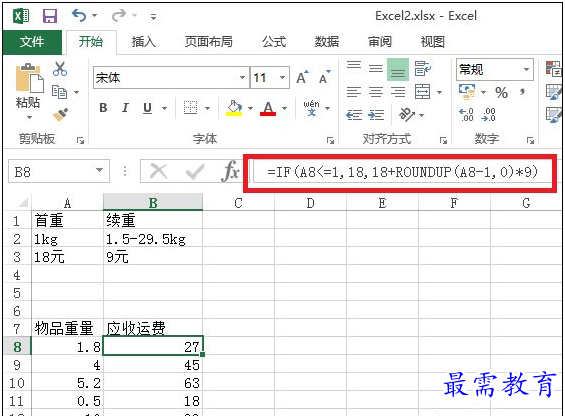Open the 字体 dialog launcher

[x=330, y=140]
